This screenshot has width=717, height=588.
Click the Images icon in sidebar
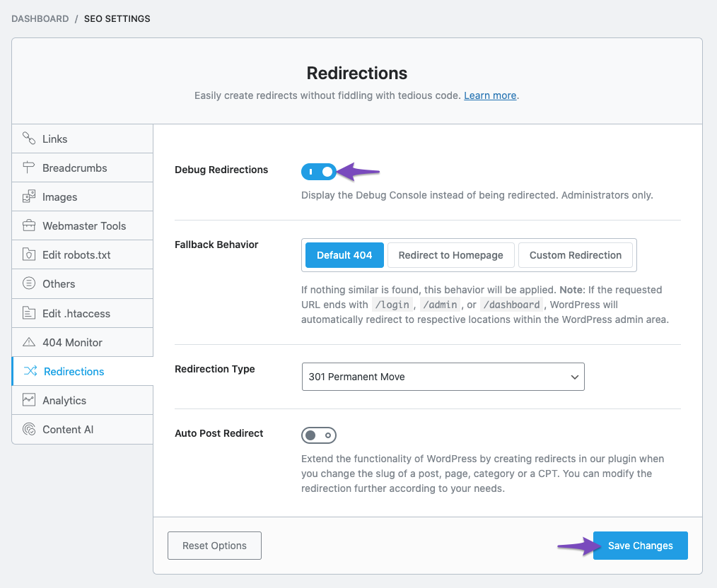[29, 196]
